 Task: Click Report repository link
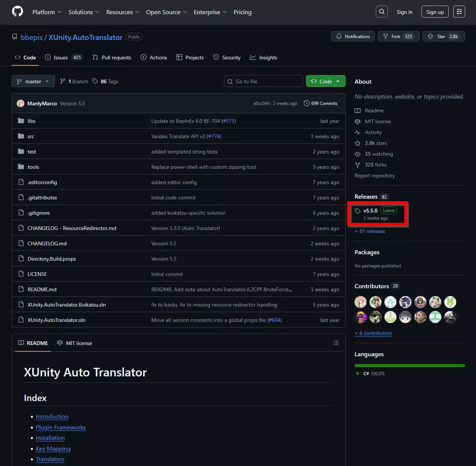click(375, 175)
